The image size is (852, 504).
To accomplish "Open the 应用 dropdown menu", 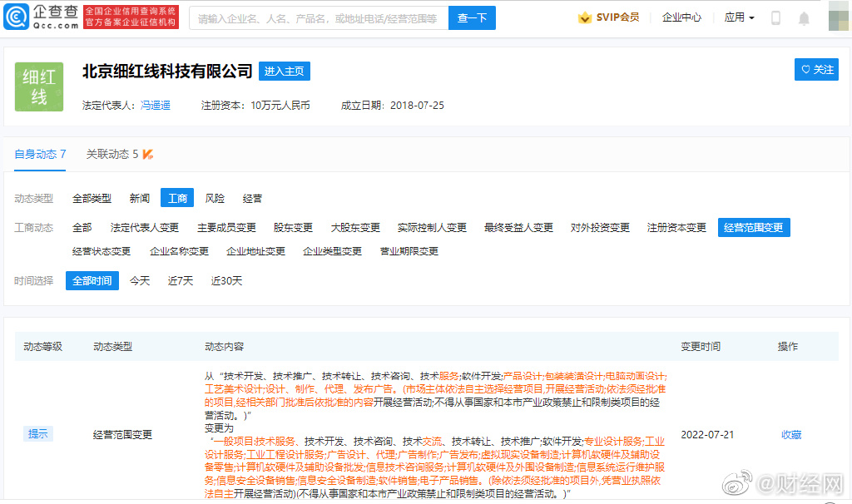I will click(x=739, y=17).
